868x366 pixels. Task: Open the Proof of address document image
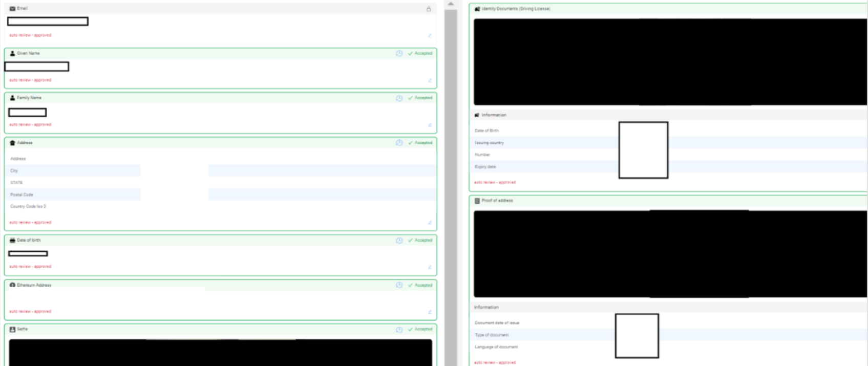tap(670, 254)
